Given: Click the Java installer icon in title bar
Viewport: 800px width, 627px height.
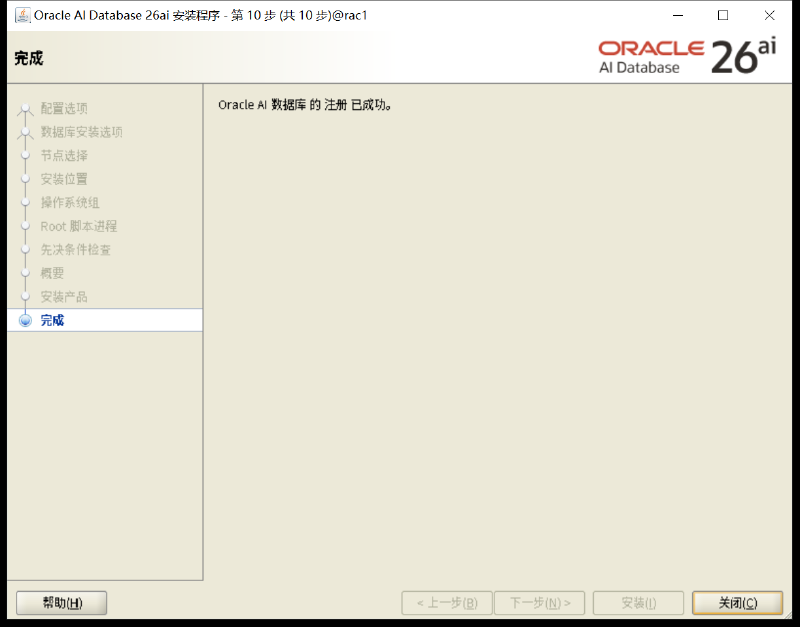Looking at the screenshot, I should coord(22,15).
